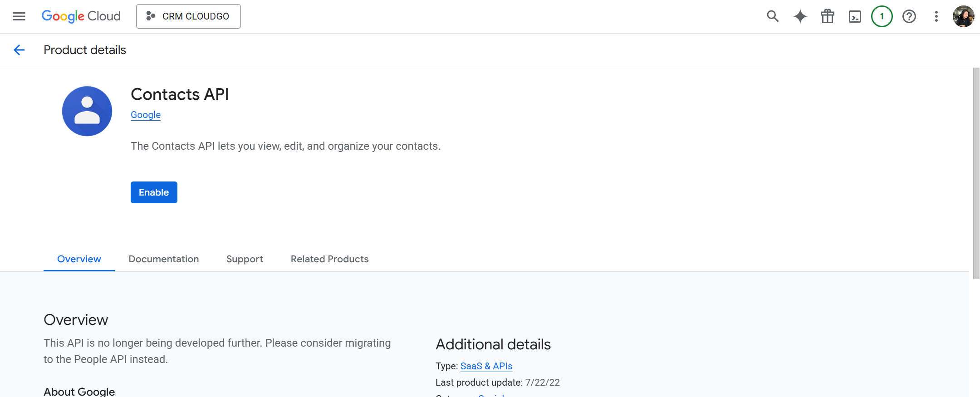980x397 pixels.
Task: Follow the Google publisher link
Action: [x=146, y=115]
